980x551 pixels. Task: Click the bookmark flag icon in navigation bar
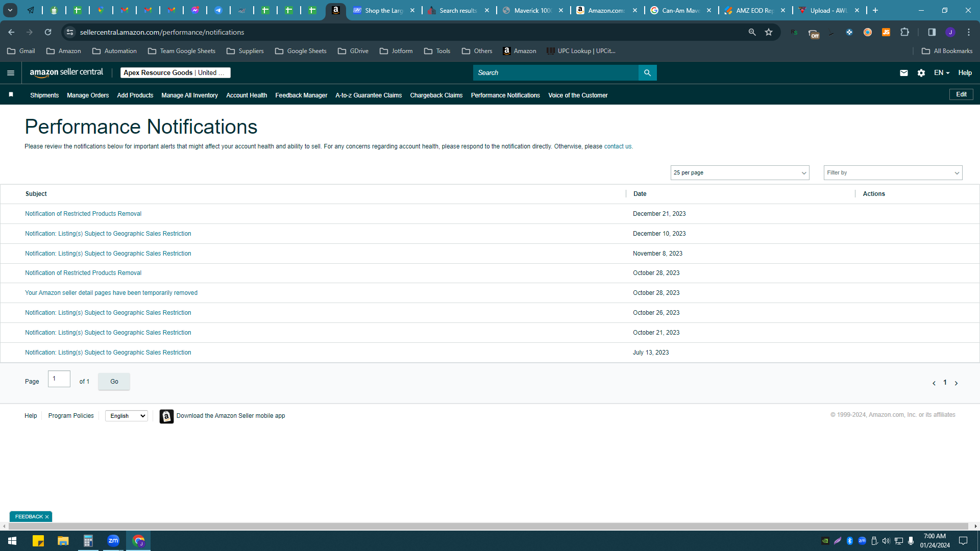11,95
